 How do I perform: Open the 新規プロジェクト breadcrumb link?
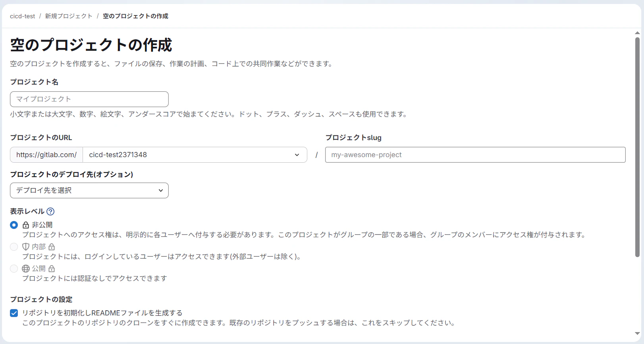tap(69, 16)
